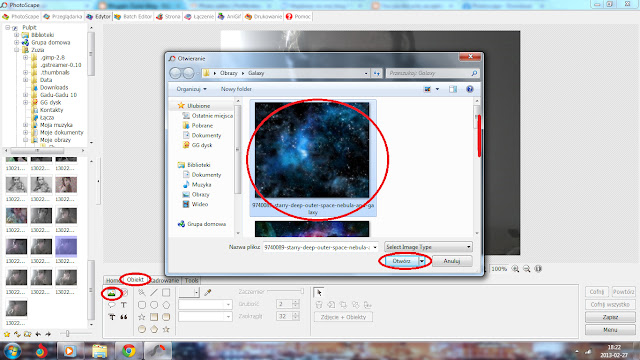Open the Organizuj dropdown menu
This screenshot has width=640, height=360.
click(x=191, y=89)
